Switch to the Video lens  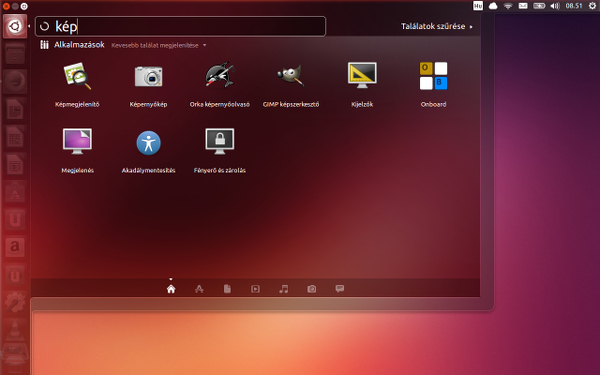pyautogui.click(x=255, y=289)
